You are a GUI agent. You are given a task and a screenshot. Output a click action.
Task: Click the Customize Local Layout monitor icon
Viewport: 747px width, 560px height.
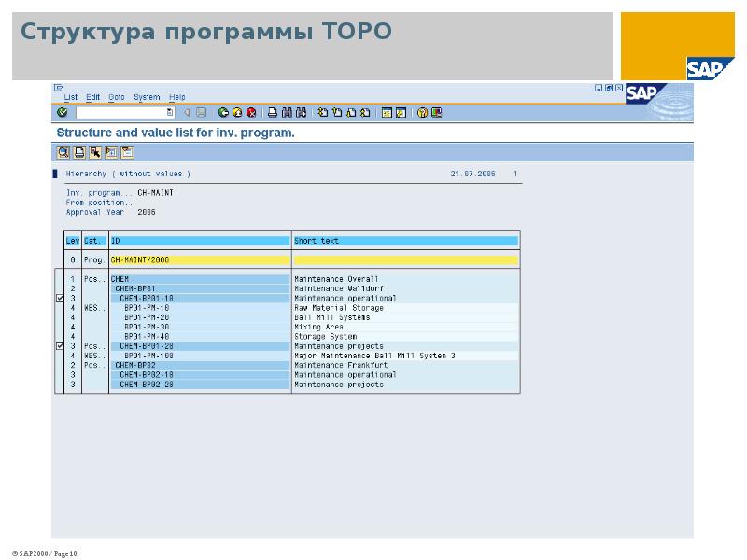click(436, 112)
